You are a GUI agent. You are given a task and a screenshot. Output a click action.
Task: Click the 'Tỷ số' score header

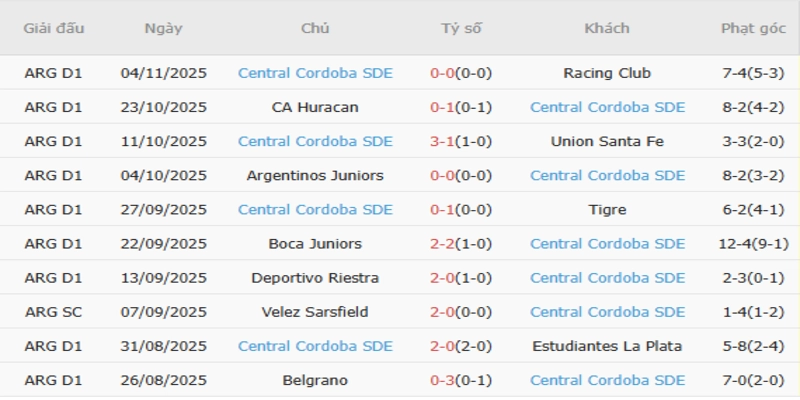click(461, 28)
